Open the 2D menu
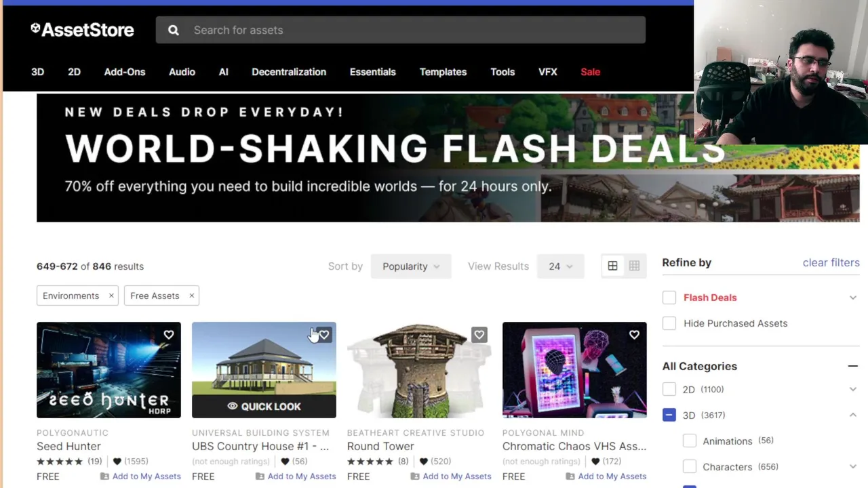 click(74, 72)
